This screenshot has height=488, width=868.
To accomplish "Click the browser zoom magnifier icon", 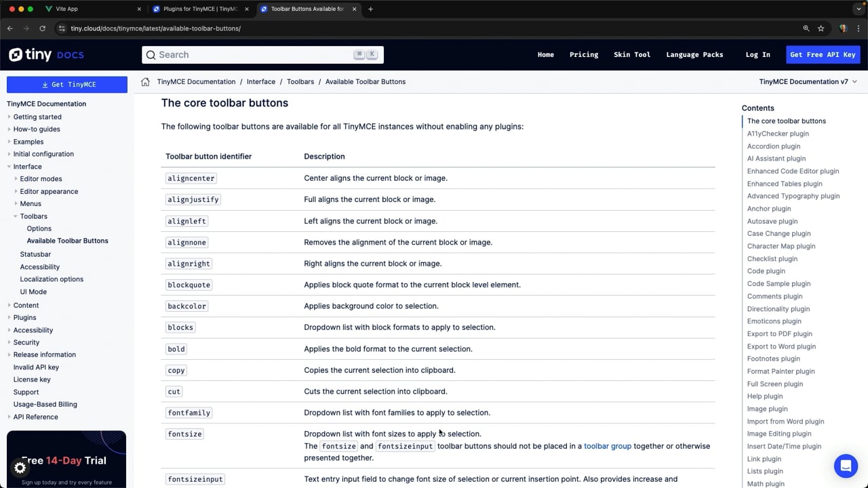I will [x=806, y=28].
